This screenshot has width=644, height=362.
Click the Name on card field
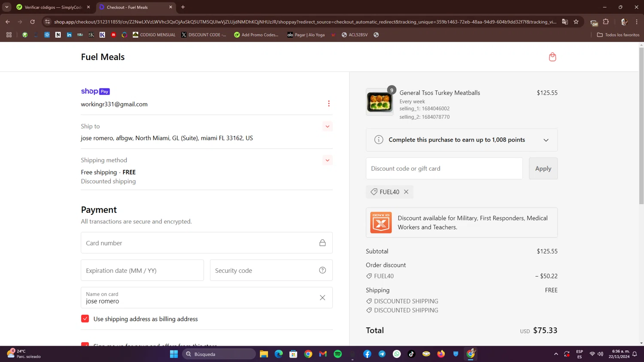(x=207, y=298)
